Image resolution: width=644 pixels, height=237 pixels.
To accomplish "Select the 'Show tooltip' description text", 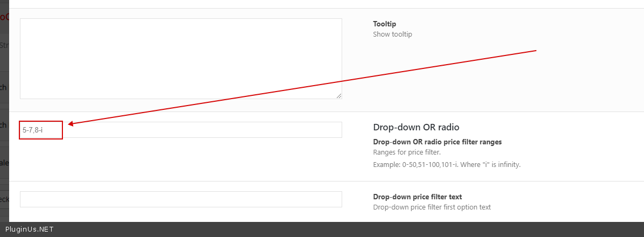I will tap(392, 34).
